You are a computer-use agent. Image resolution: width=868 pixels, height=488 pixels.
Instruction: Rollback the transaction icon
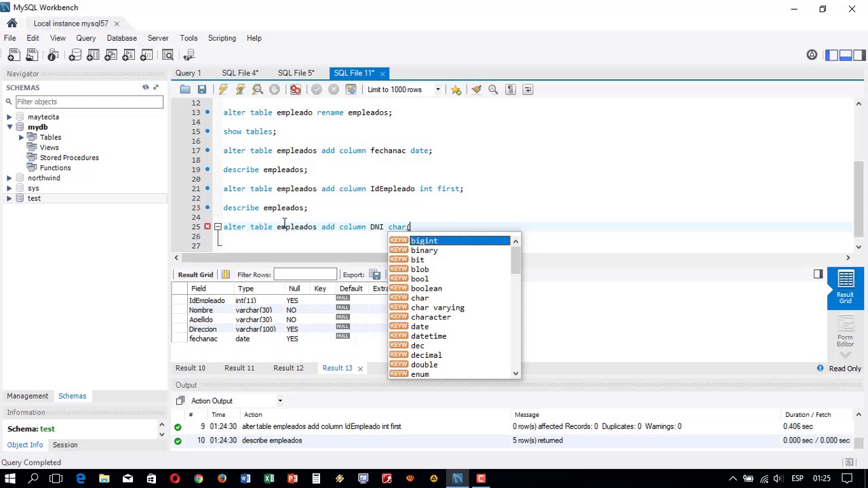(334, 89)
